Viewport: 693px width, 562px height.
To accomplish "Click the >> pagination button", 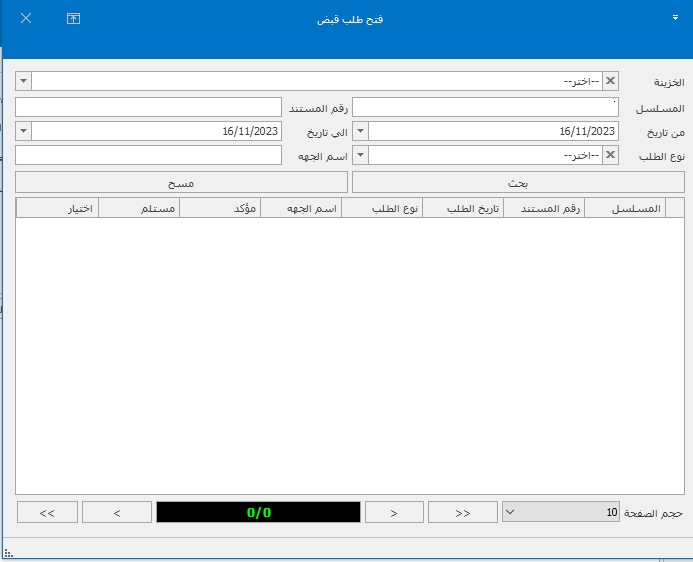I will [x=462, y=512].
